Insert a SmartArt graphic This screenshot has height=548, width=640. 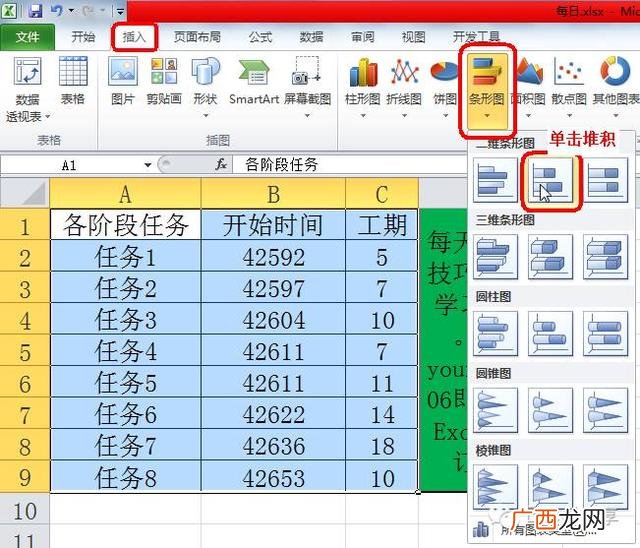(254, 81)
